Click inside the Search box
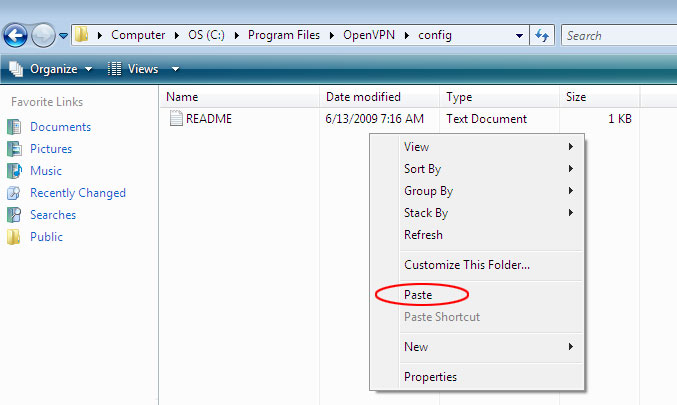The width and height of the screenshot is (677, 405). pyautogui.click(x=619, y=35)
